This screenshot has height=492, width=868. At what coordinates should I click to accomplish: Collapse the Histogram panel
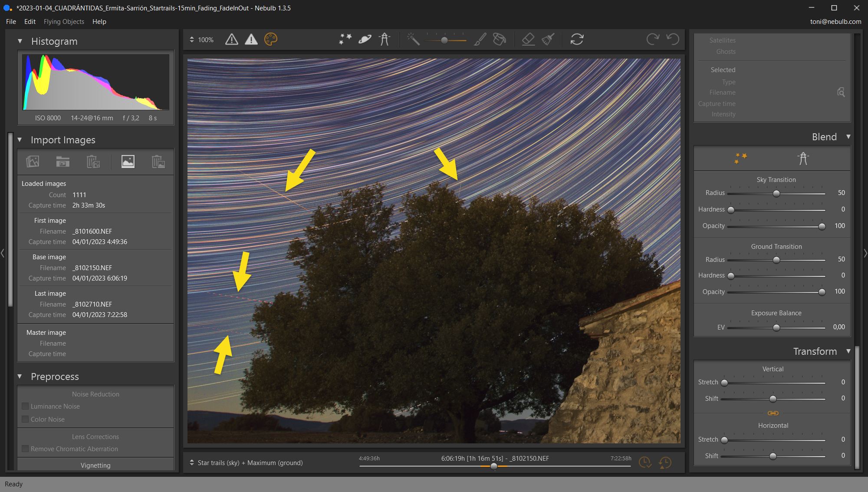(20, 41)
